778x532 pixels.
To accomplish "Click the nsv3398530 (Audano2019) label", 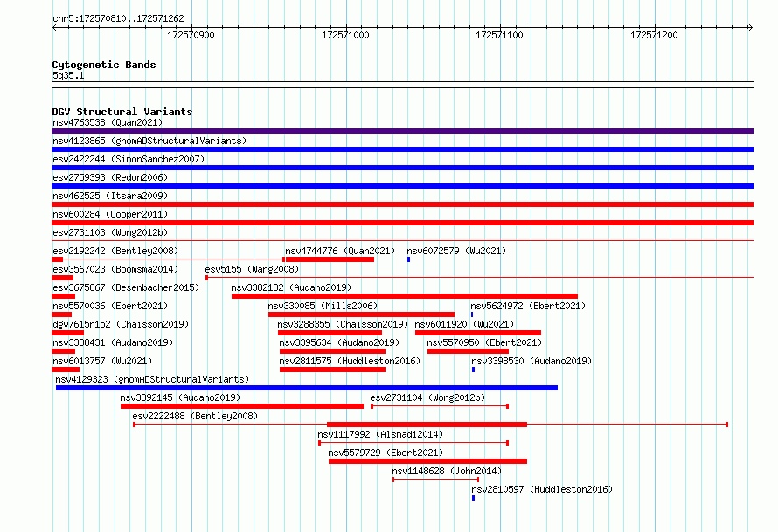I will pyautogui.click(x=531, y=361).
